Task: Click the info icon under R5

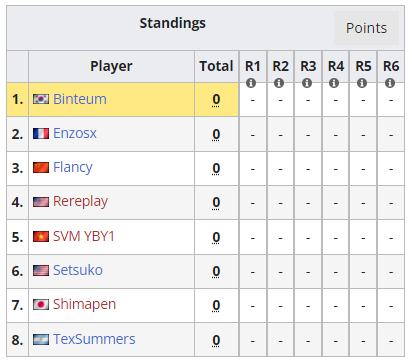Action: (x=362, y=83)
